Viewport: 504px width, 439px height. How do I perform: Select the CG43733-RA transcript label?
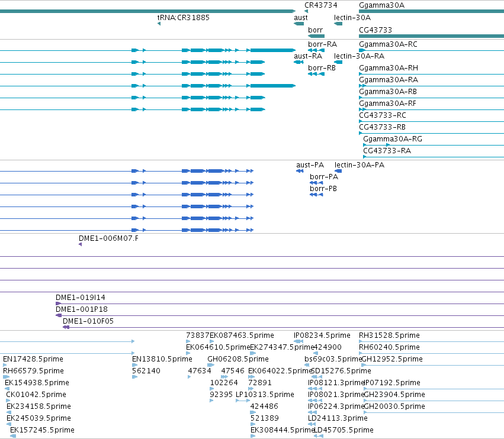click(387, 151)
